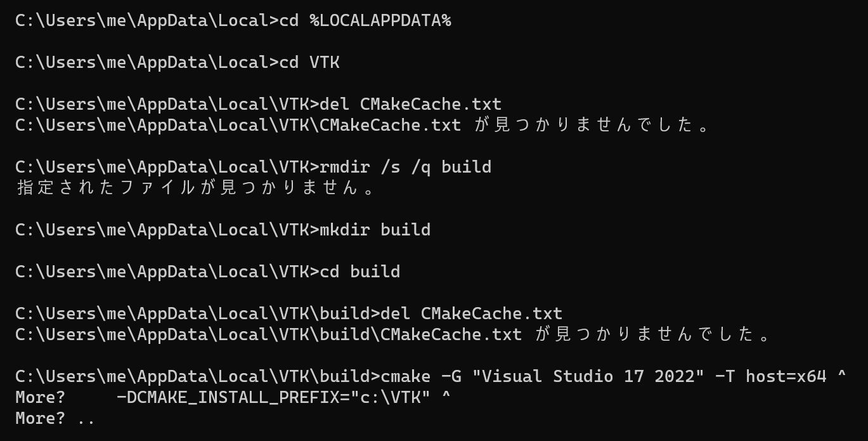The image size is (868, 441).
Task: Click the 'cd VTK' command line
Action: [x=178, y=62]
